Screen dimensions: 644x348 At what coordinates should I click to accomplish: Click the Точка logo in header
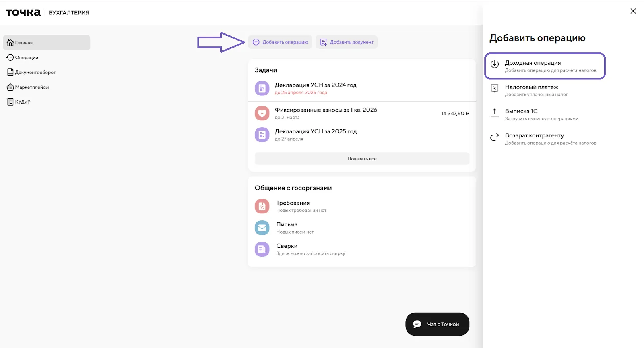click(23, 13)
